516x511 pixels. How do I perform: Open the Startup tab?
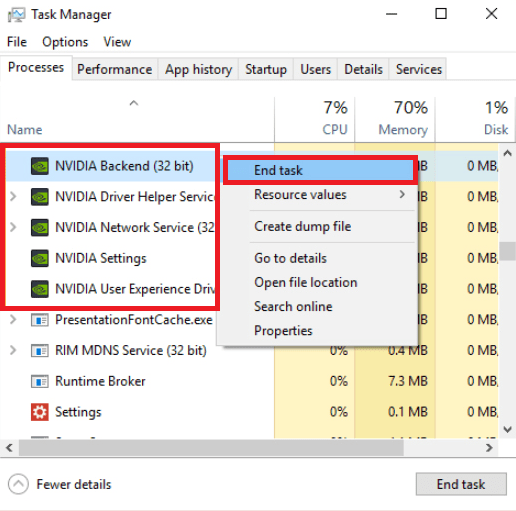tap(266, 69)
